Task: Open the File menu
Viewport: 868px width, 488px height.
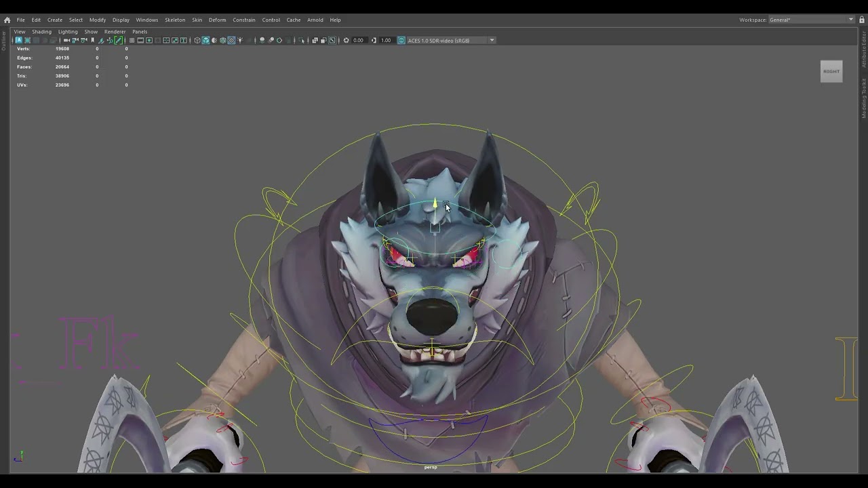Action: point(21,20)
